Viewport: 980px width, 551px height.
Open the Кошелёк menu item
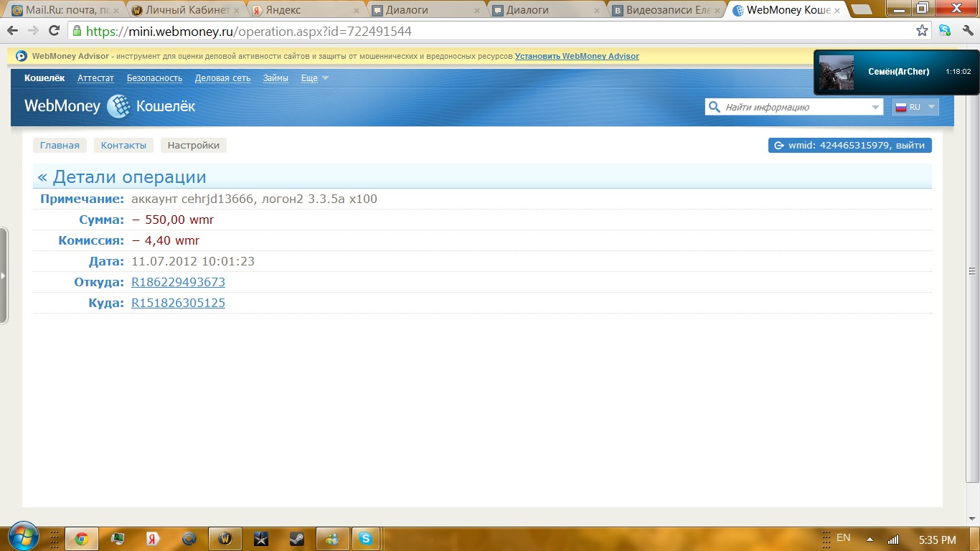point(44,78)
